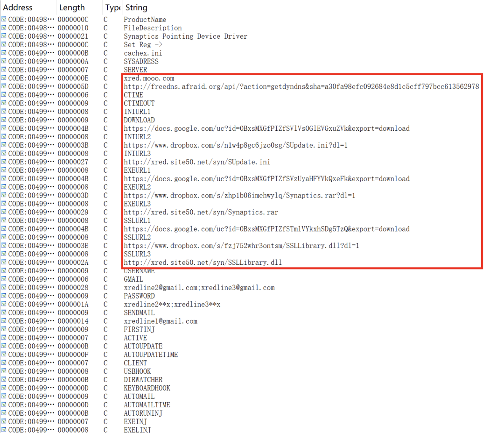Select the string 'CLIENT'

tap(135, 363)
